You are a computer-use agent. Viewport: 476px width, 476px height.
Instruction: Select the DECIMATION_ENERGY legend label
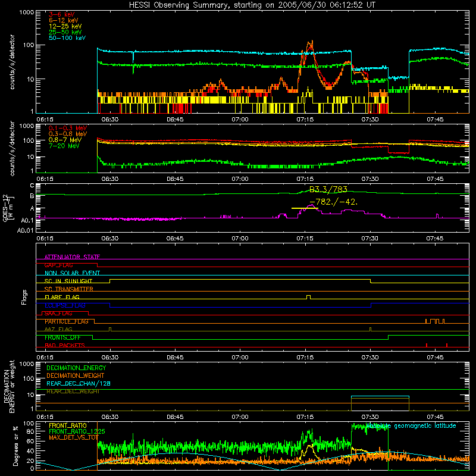pyautogui.click(x=76, y=368)
